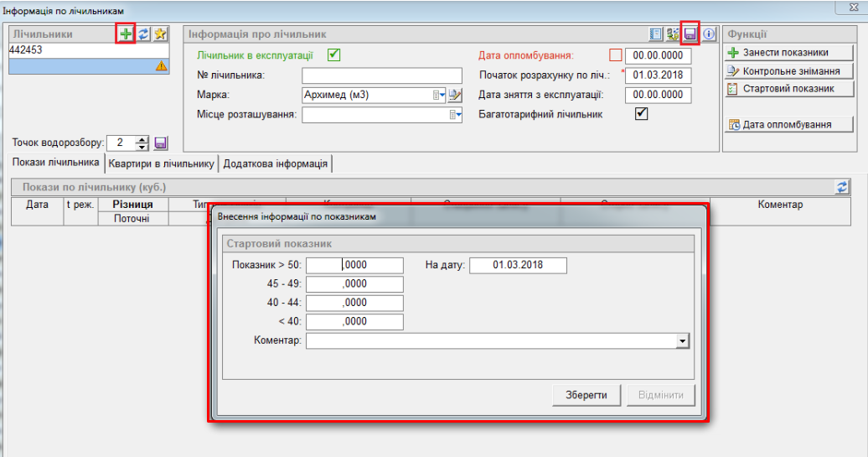Save water points count with floppy icon

tap(161, 143)
